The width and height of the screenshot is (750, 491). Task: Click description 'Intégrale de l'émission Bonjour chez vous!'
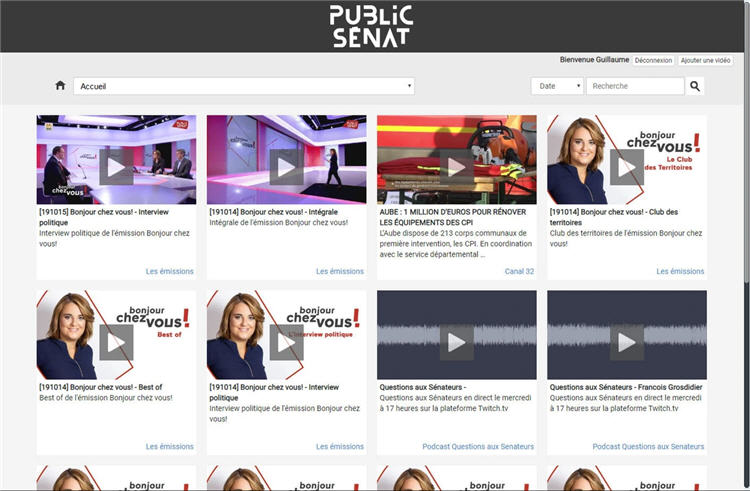[278, 222]
